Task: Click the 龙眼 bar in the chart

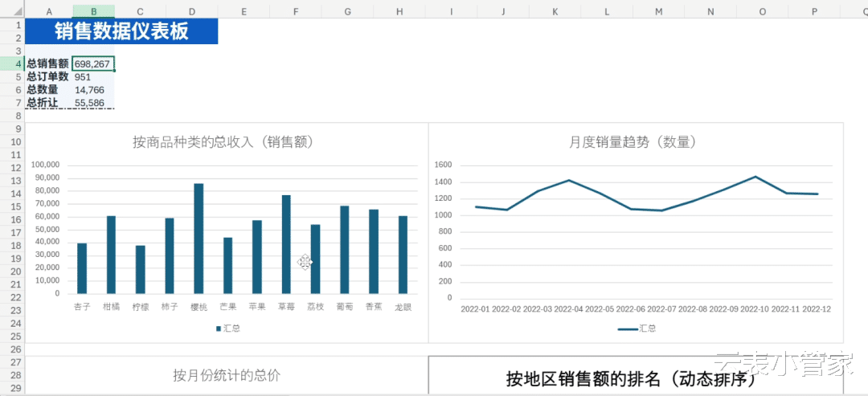Action: pos(403,255)
